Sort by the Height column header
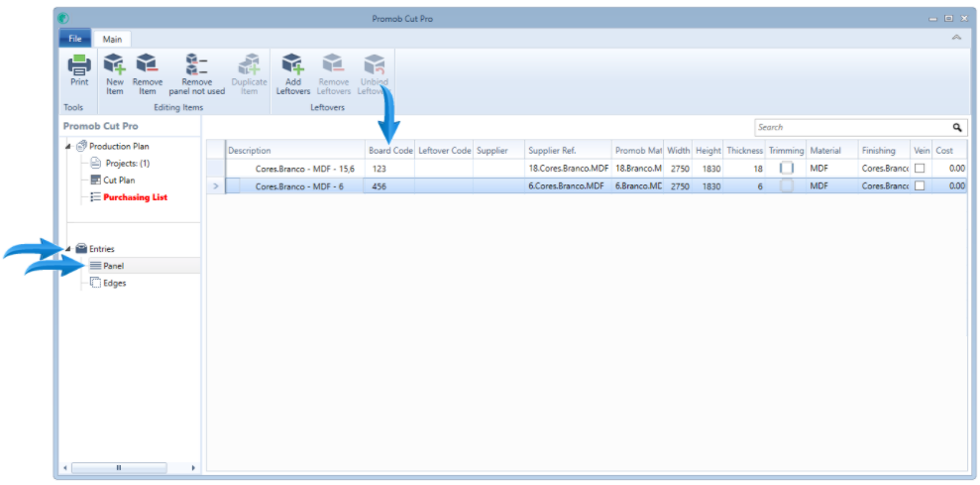 click(x=708, y=151)
